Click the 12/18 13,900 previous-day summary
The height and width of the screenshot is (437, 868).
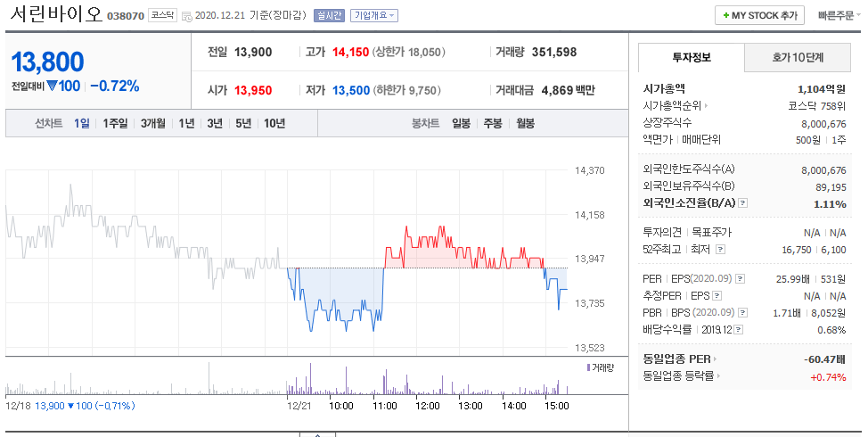[70, 406]
